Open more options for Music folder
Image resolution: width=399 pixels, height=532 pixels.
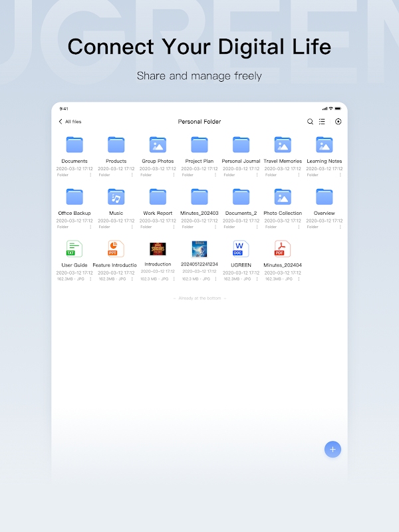click(x=132, y=227)
